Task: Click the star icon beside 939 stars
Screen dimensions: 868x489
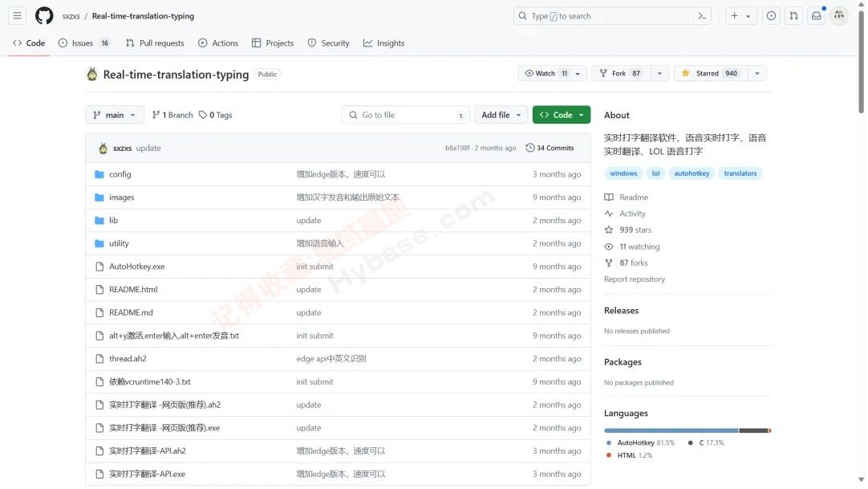Action: pos(609,230)
